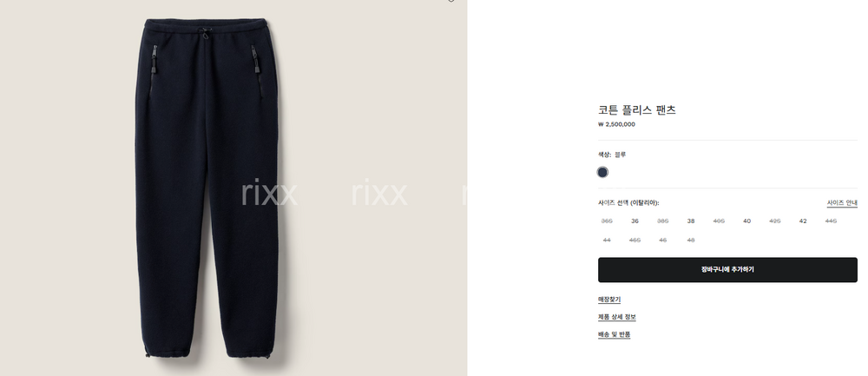The image size is (868, 376).
Task: Choose Italian size 36
Action: (635, 221)
